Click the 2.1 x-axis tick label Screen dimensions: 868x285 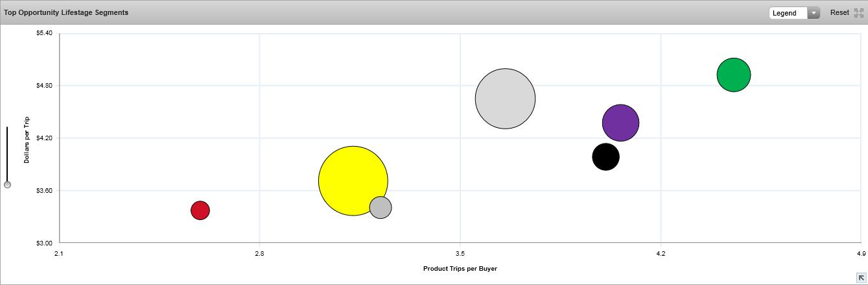pyautogui.click(x=59, y=254)
